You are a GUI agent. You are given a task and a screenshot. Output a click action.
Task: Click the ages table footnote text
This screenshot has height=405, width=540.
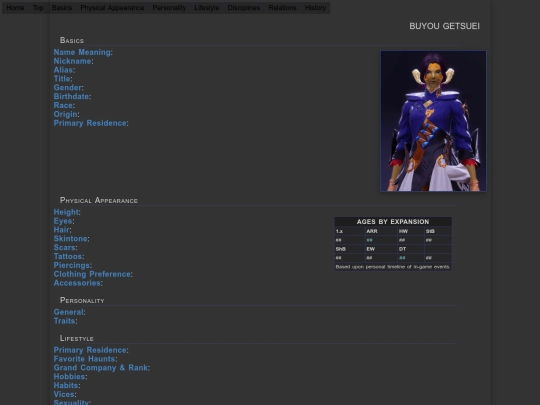pyautogui.click(x=393, y=267)
